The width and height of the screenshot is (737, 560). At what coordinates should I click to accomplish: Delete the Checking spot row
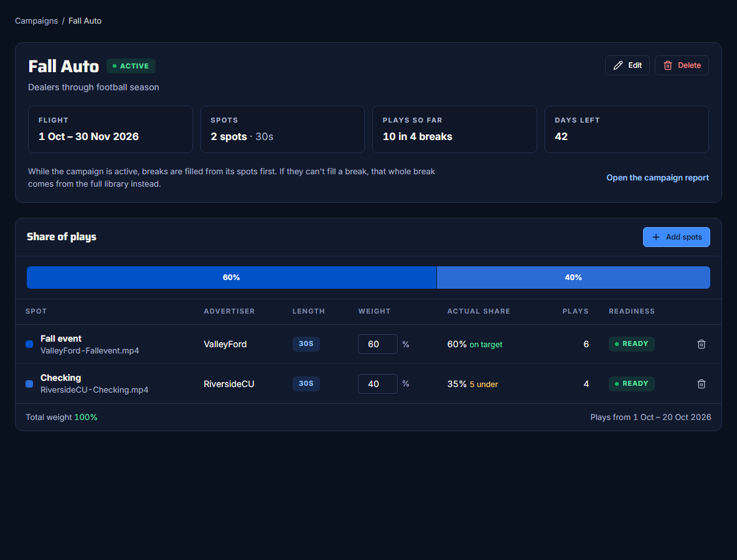pyautogui.click(x=702, y=384)
